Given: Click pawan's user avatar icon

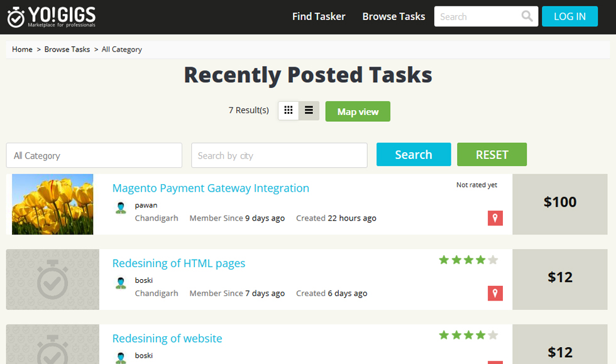Looking at the screenshot, I should coord(121,208).
